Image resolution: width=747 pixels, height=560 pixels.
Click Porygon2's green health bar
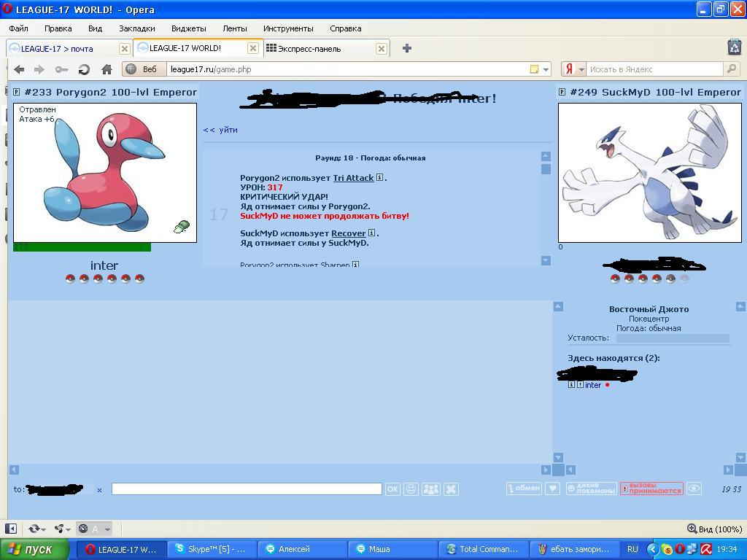click(x=82, y=247)
